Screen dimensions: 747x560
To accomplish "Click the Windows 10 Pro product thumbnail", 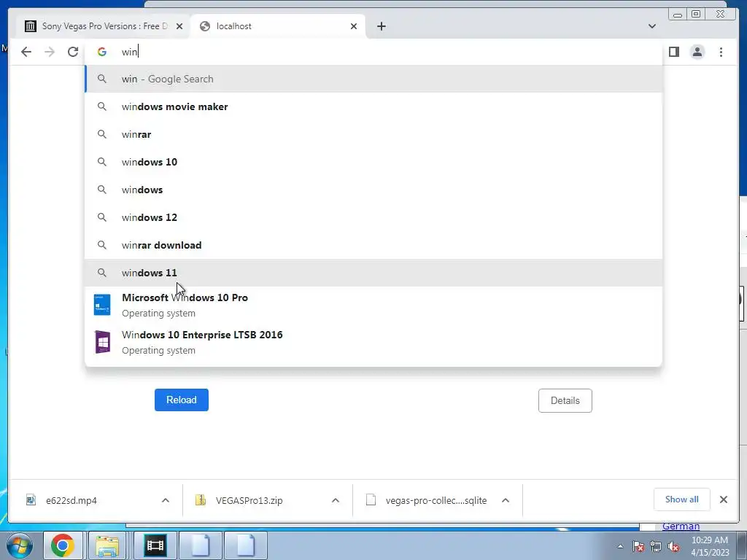I will (102, 306).
